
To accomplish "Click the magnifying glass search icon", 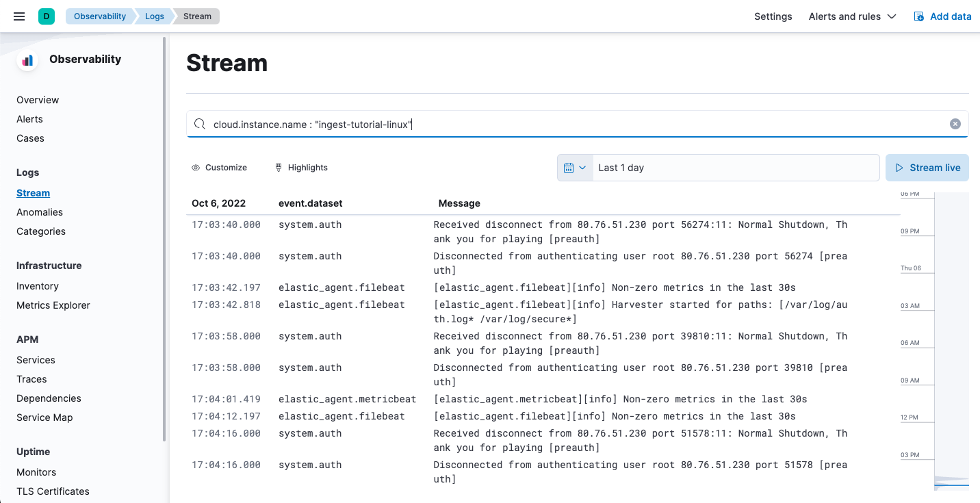I will click(199, 124).
